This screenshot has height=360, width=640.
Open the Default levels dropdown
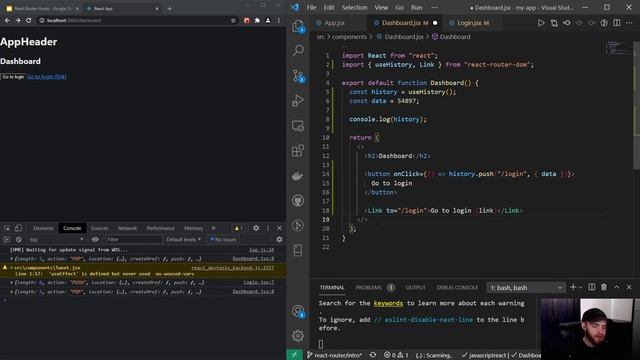click(183, 240)
